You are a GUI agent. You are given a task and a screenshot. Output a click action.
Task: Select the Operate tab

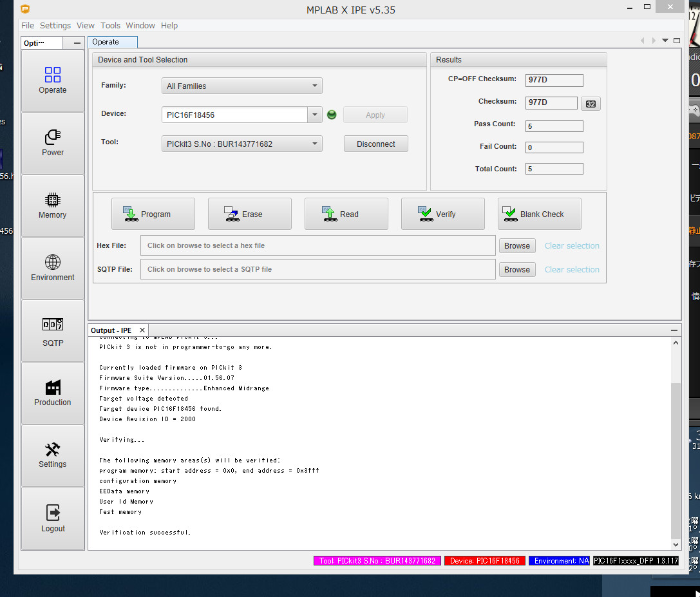[113, 42]
